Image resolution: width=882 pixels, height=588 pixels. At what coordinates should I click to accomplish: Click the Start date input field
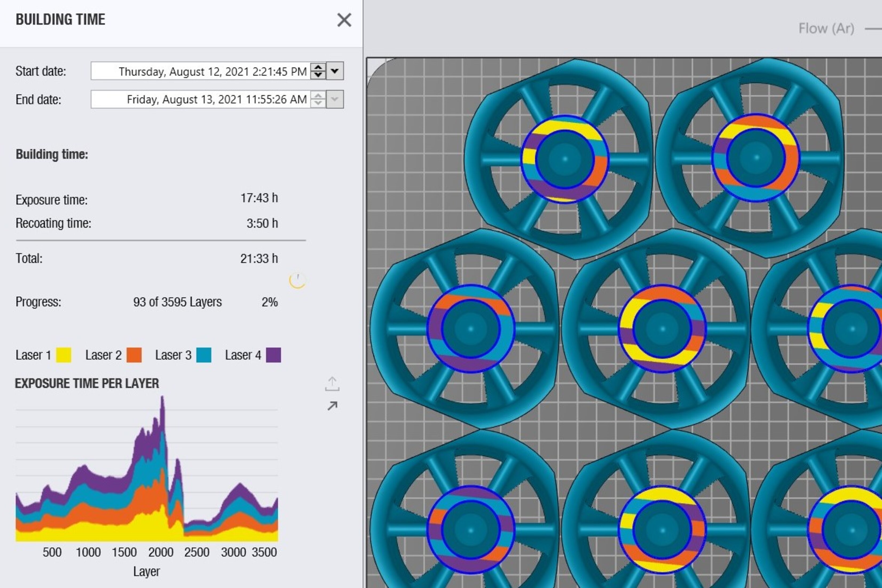pos(201,71)
